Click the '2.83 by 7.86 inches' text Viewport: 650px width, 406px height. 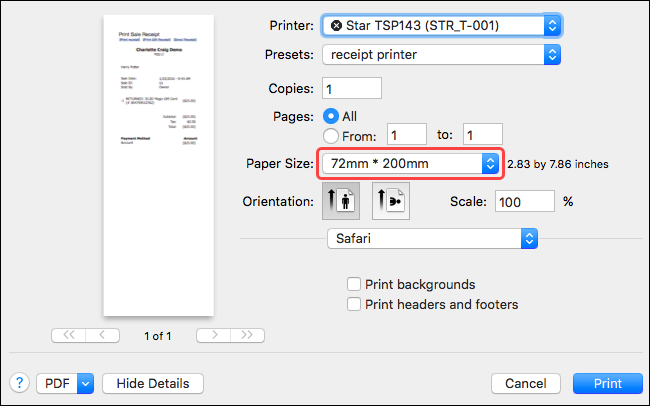coord(558,164)
